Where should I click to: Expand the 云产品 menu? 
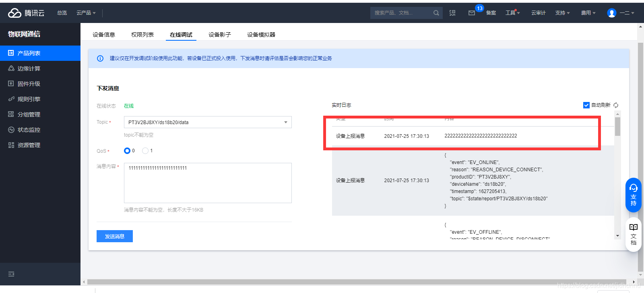coord(86,13)
